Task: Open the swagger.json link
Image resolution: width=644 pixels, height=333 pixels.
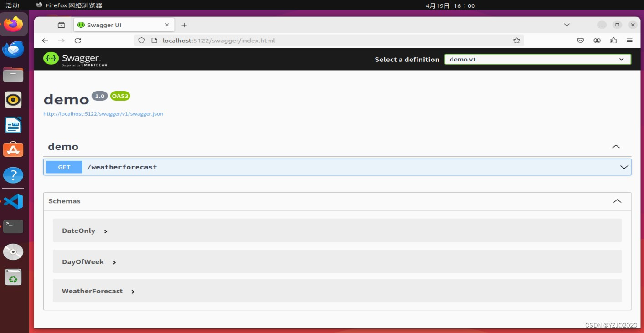Action: [x=103, y=114]
